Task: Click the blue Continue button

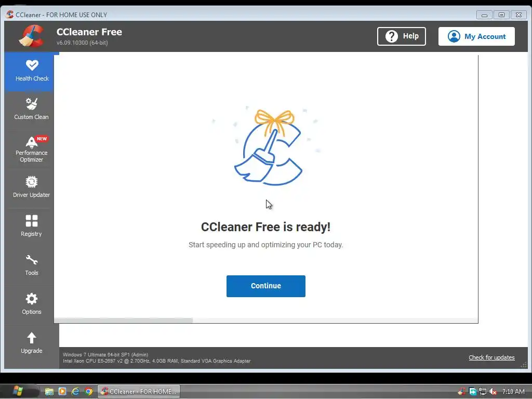Action: 265,286
